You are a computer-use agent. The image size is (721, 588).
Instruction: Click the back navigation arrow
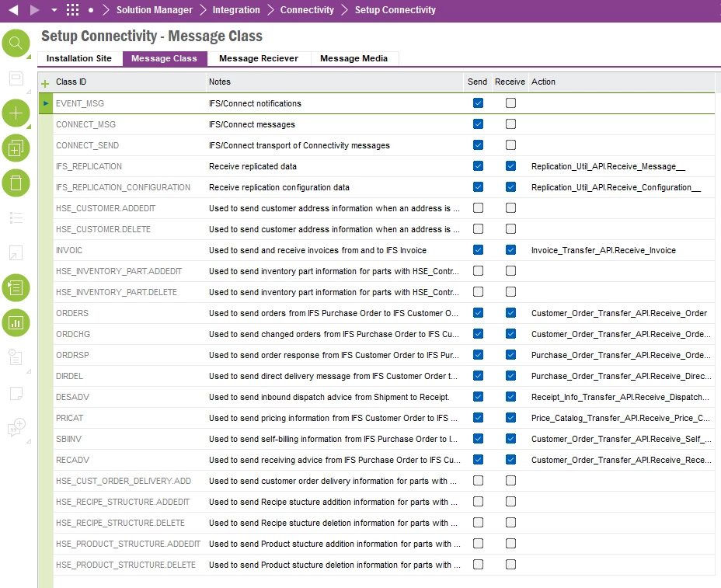click(12, 10)
